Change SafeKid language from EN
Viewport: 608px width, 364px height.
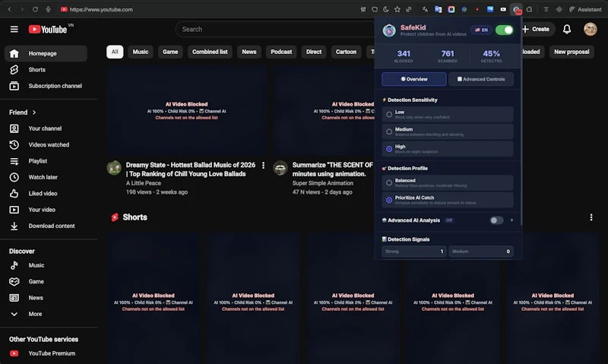[x=481, y=30]
